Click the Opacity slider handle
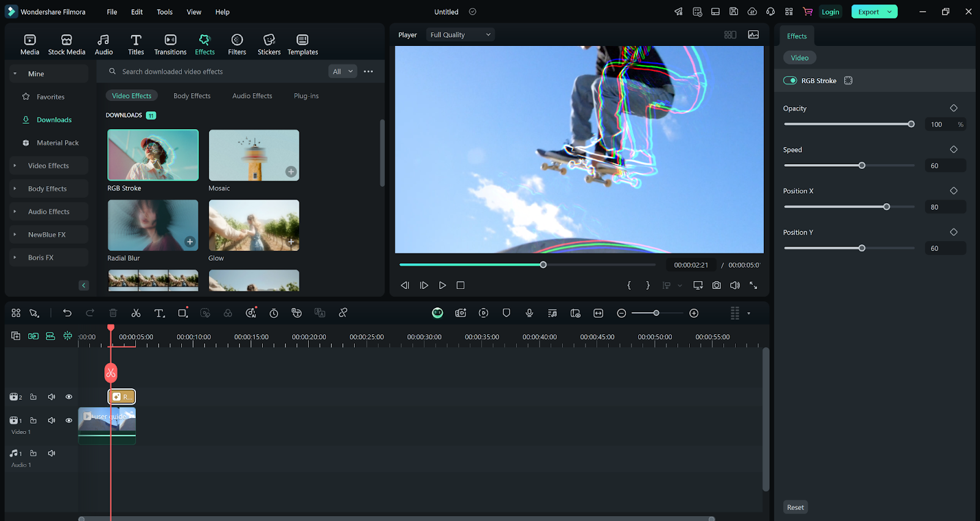Screen dimensions: 980x521 tap(911, 124)
